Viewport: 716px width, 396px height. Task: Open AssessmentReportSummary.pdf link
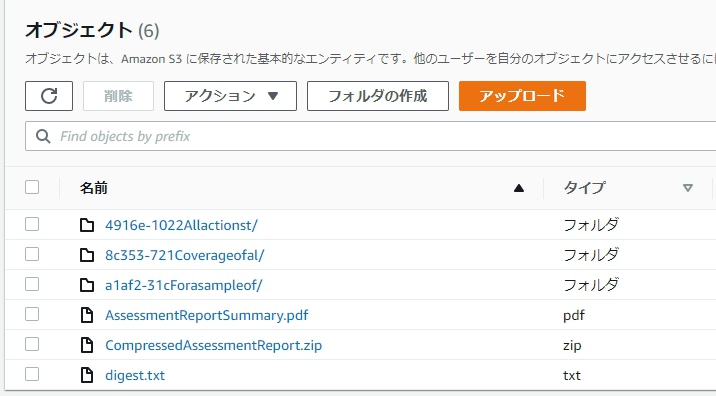(206, 315)
